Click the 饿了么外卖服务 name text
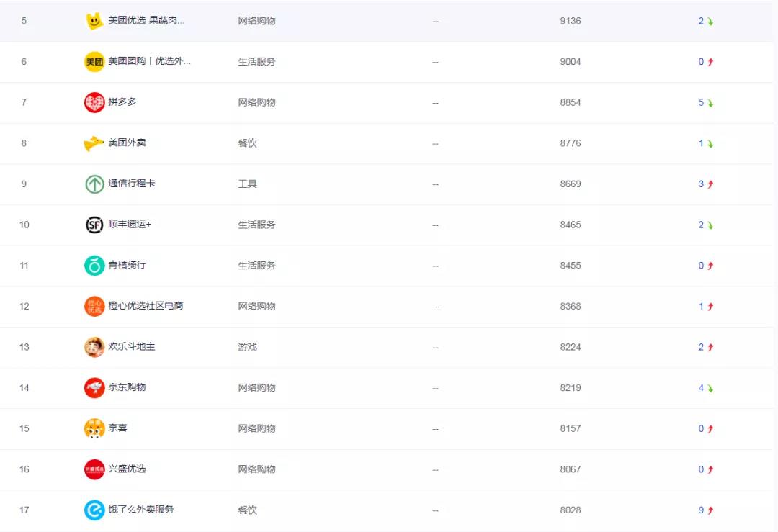 (x=141, y=510)
